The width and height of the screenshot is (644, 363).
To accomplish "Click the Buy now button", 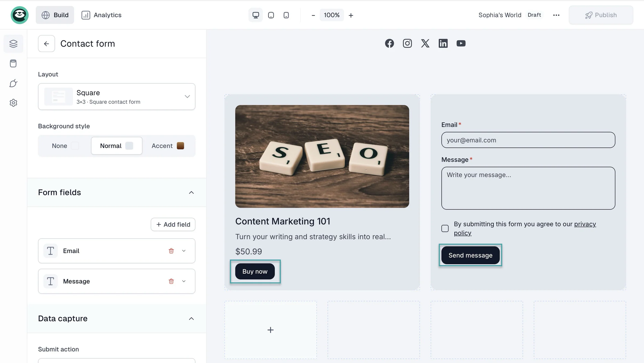I will pyautogui.click(x=255, y=271).
